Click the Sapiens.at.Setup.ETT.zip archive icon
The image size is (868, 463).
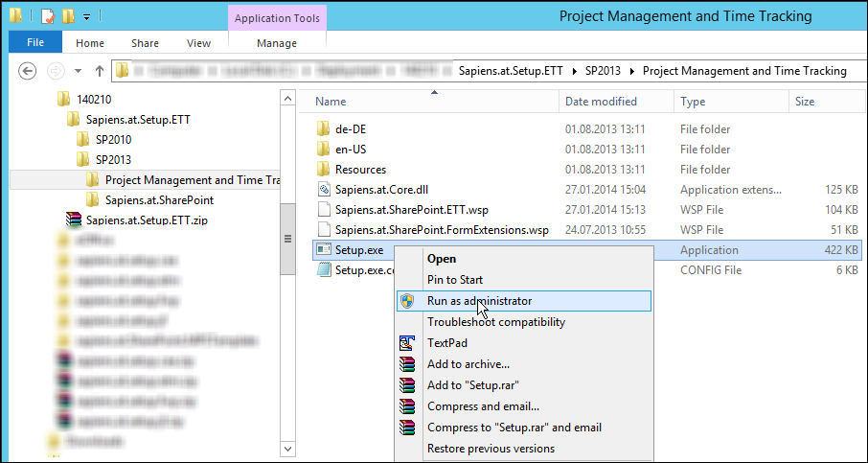coord(74,220)
